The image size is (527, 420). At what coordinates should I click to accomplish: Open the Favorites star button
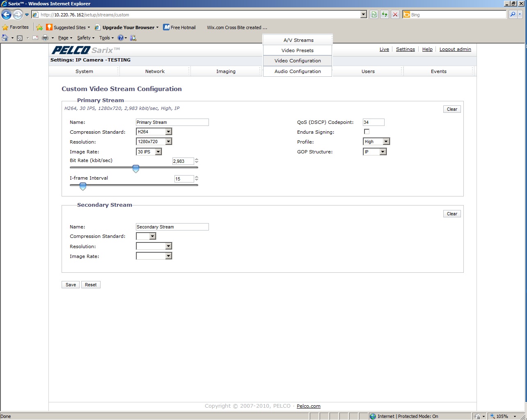[16, 27]
